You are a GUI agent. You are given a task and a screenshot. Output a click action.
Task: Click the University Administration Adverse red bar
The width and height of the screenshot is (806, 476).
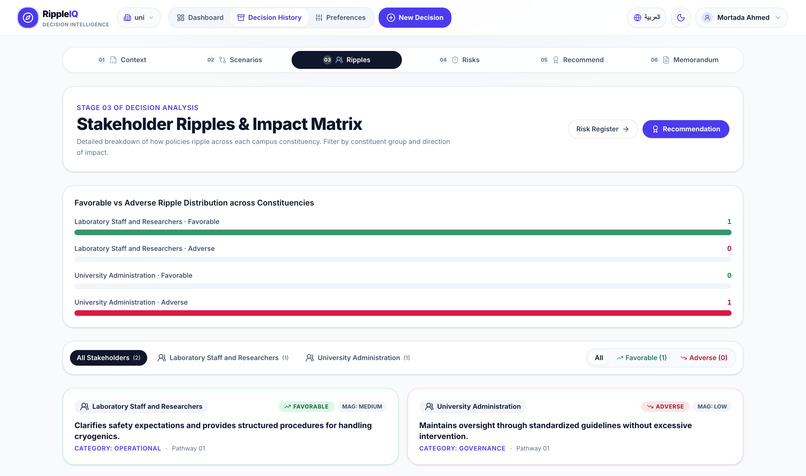[x=402, y=313]
